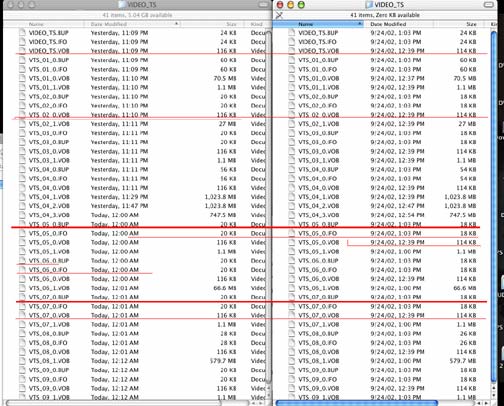Click file icon of VTS_02_1.VOB in left window

(x=22, y=124)
